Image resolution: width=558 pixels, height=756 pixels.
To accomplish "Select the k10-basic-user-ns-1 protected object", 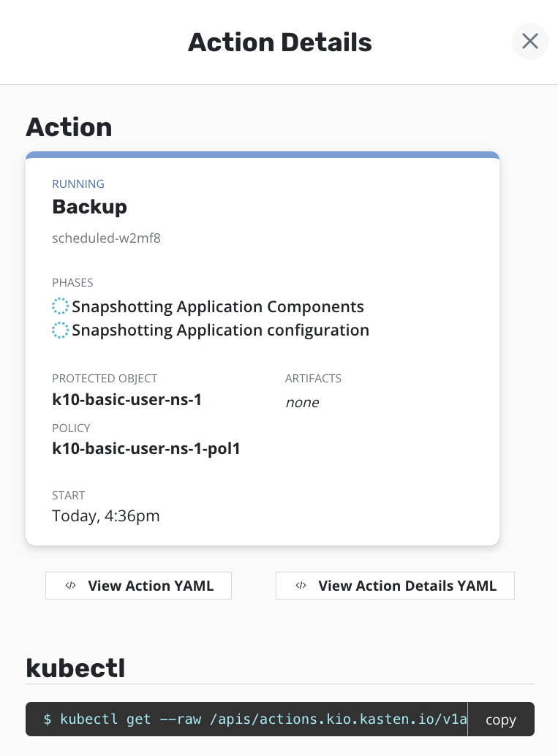I will [127, 400].
